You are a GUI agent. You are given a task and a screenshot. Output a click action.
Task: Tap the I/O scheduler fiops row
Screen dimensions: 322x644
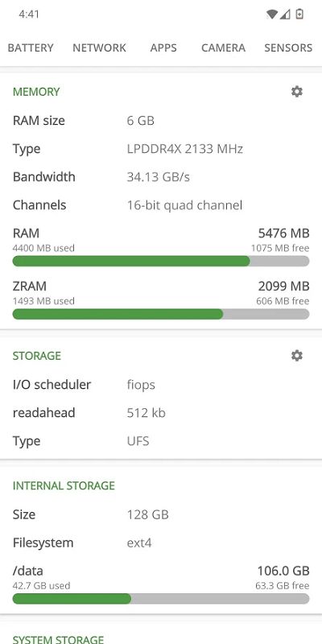pyautogui.click(x=161, y=385)
